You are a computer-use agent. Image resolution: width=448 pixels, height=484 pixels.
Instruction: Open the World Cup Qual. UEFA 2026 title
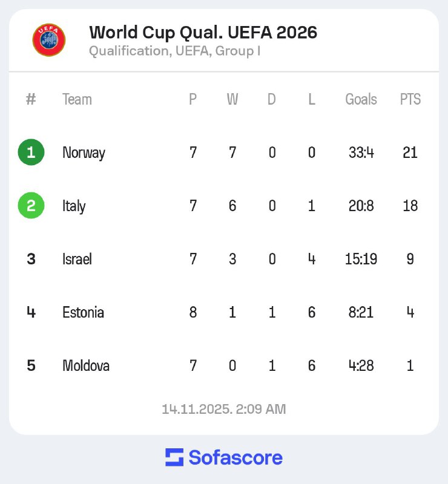(203, 32)
